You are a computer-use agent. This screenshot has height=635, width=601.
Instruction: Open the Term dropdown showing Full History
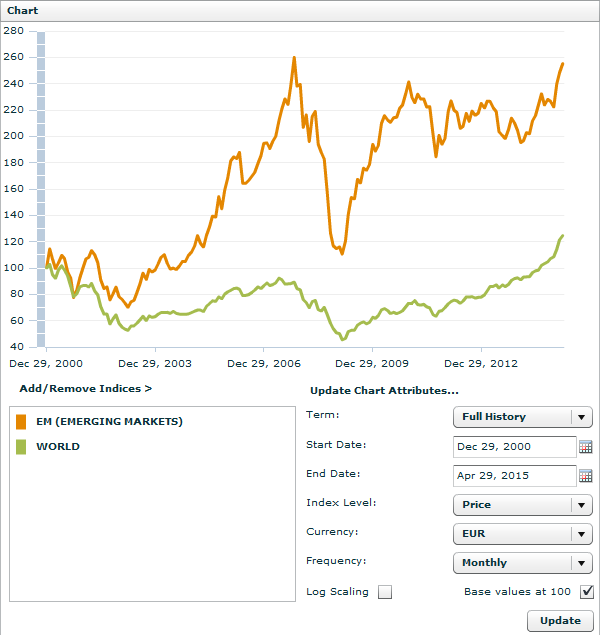522,417
